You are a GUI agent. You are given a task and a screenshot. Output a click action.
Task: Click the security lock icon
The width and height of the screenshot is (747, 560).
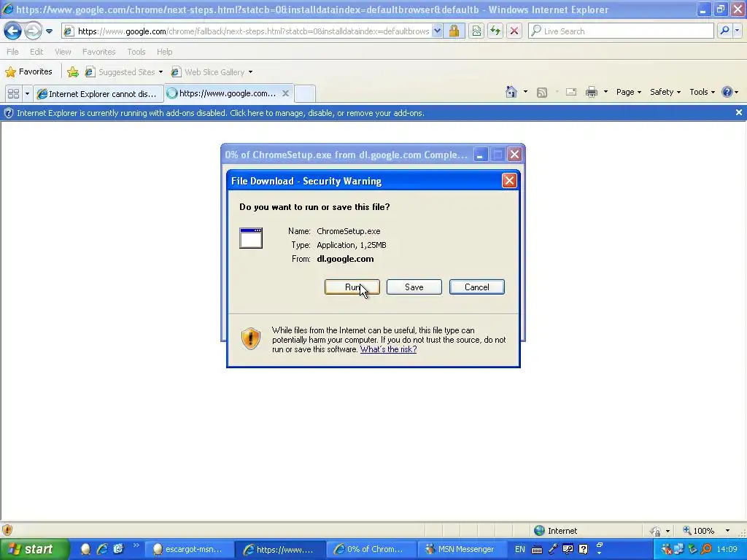tap(454, 31)
